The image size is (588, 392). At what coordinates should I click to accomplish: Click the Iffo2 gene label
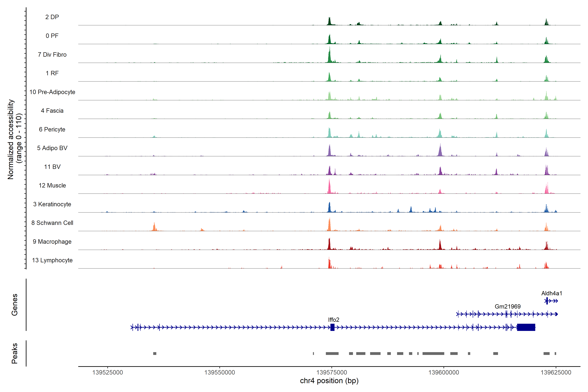tap(334, 319)
